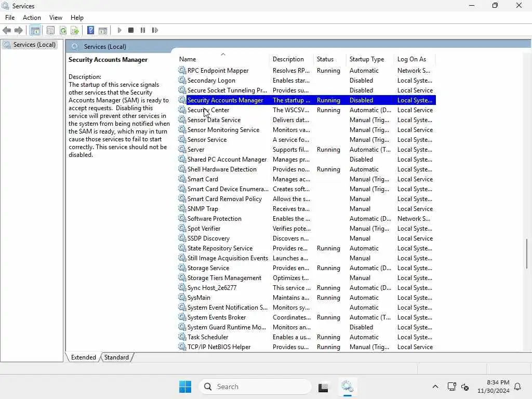Click the taskbar Search box

click(255, 387)
